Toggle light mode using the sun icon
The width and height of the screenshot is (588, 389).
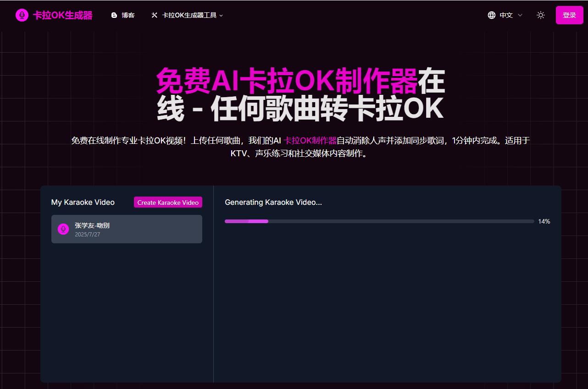tap(540, 15)
